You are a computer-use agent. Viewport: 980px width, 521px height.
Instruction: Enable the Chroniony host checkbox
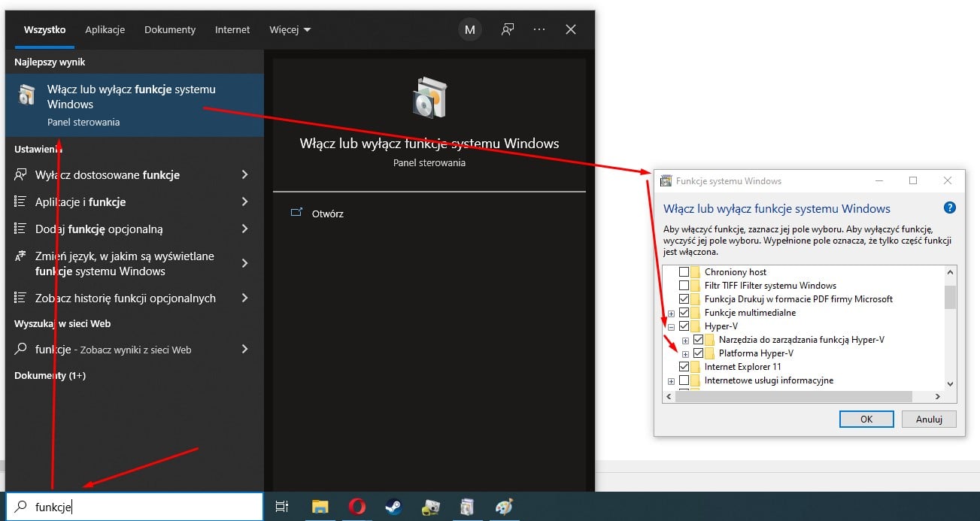[x=684, y=272]
